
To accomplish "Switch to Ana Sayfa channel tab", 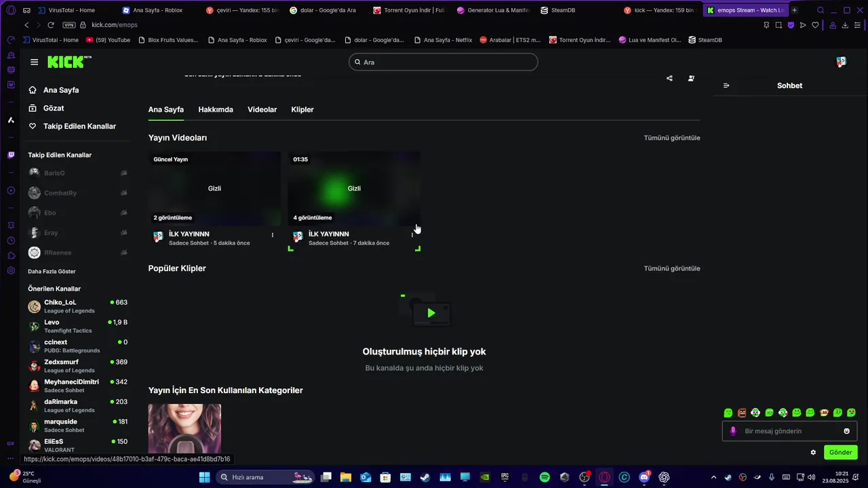I will pyautogui.click(x=166, y=110).
